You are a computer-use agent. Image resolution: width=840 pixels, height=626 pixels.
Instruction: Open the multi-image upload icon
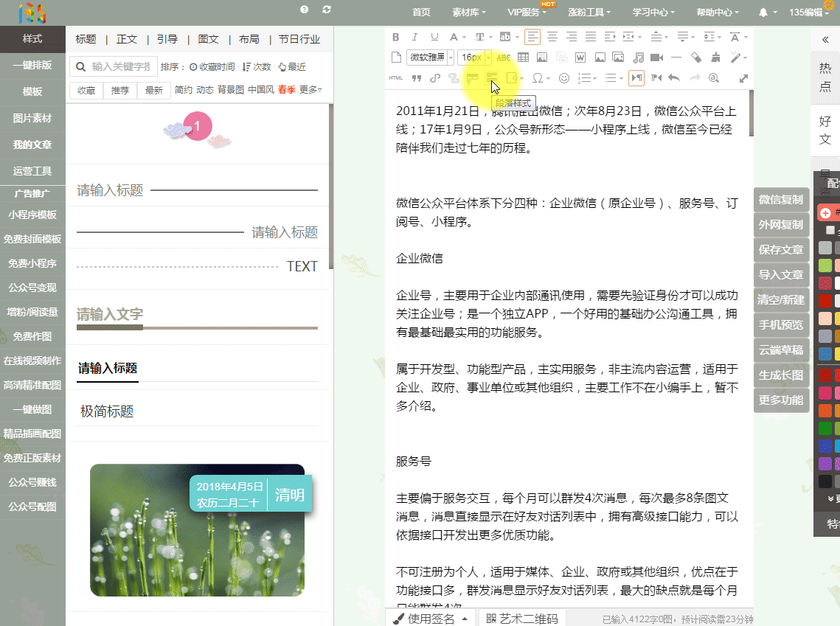tap(618, 58)
